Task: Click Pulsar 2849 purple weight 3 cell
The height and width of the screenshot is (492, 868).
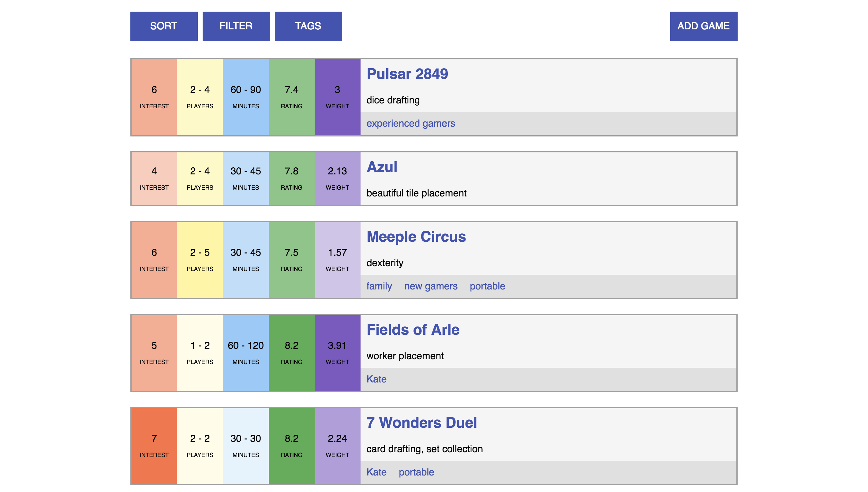Action: [337, 97]
